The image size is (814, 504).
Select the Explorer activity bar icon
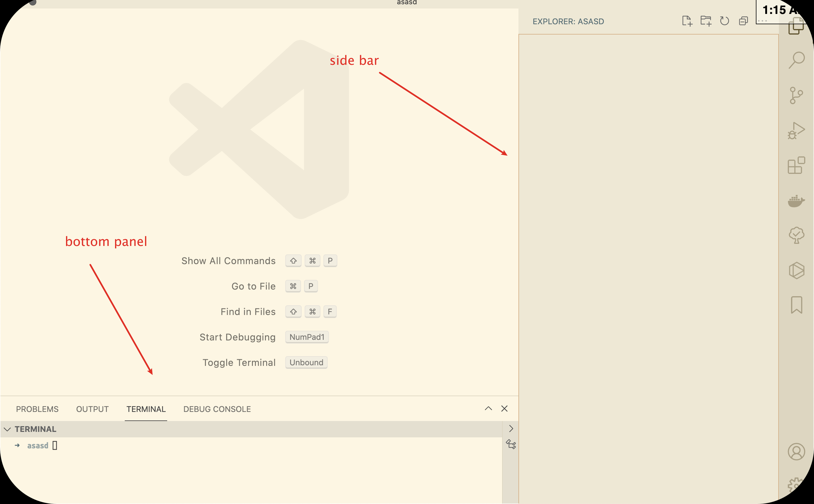coord(796,26)
